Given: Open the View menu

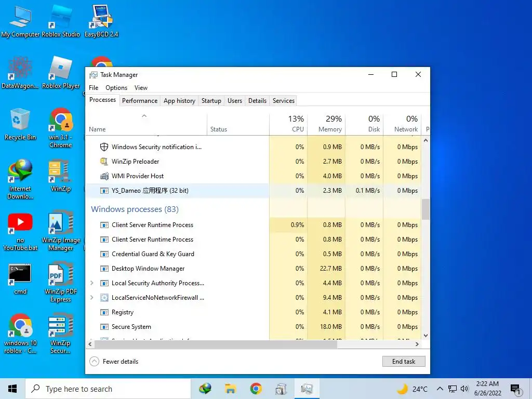Looking at the screenshot, I should click(x=141, y=87).
